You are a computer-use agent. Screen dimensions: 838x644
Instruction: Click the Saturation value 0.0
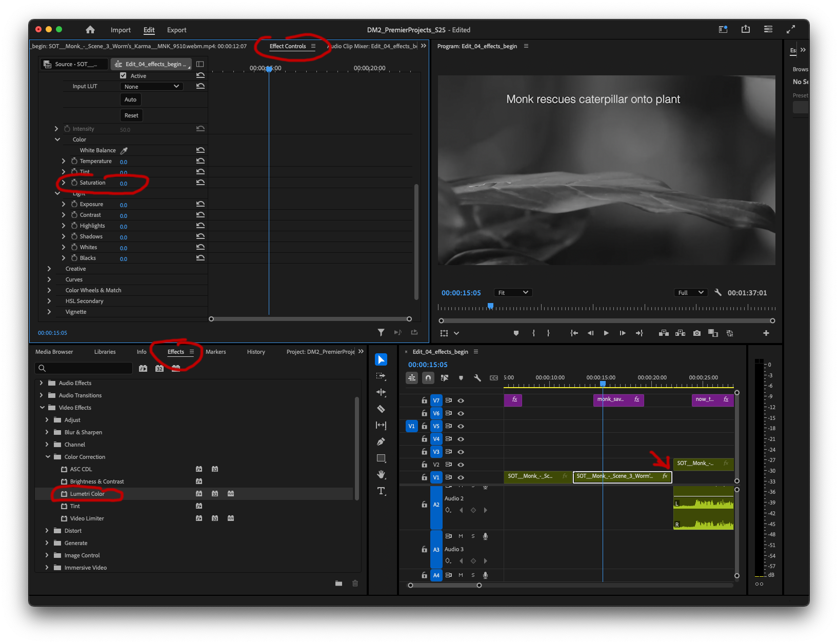tap(124, 184)
